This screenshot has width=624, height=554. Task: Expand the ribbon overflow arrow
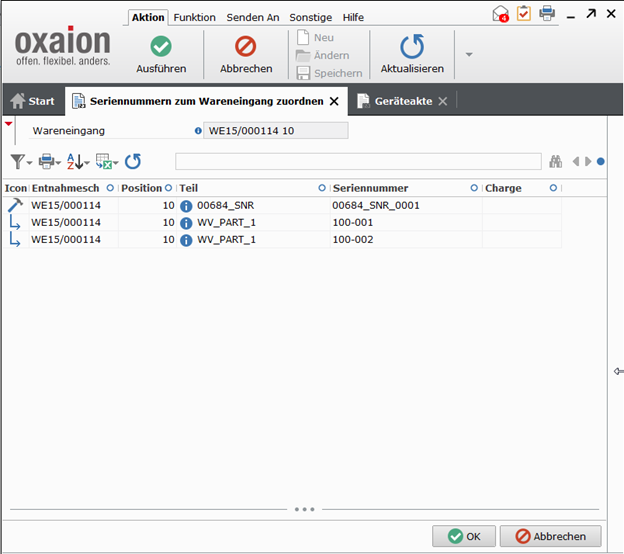tap(469, 54)
